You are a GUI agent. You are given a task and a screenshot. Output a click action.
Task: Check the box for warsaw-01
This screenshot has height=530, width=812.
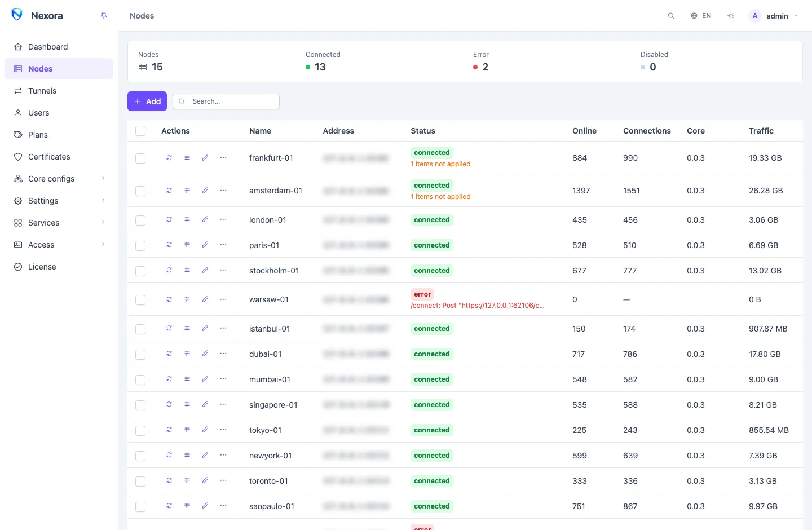[x=140, y=300]
